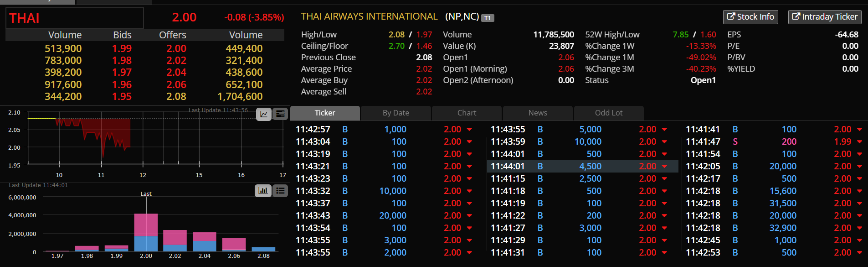The width and height of the screenshot is (868, 267).
Task: Select offer price 2.02
Action: pyautogui.click(x=176, y=60)
